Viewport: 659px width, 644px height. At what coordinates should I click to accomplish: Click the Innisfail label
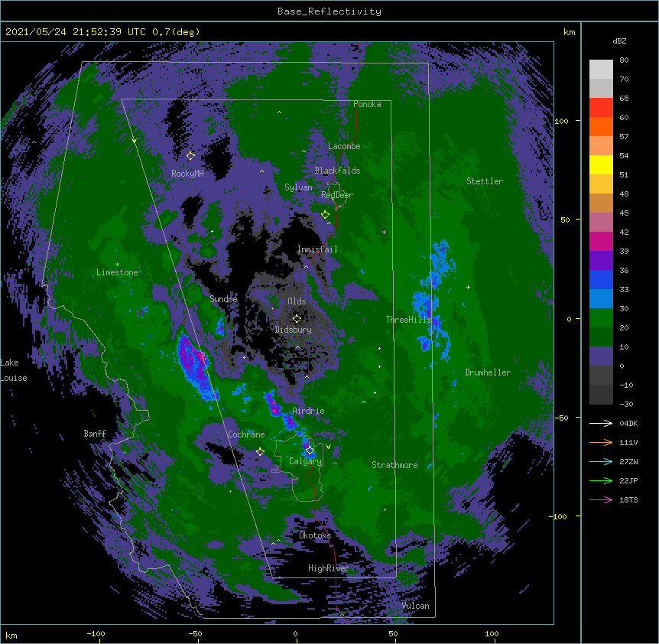click(x=317, y=249)
